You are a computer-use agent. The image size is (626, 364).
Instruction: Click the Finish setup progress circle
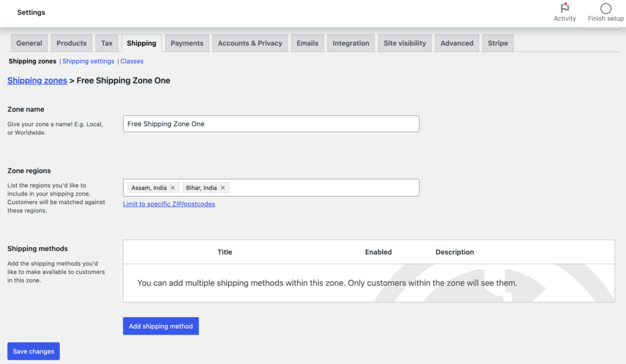pos(605,10)
